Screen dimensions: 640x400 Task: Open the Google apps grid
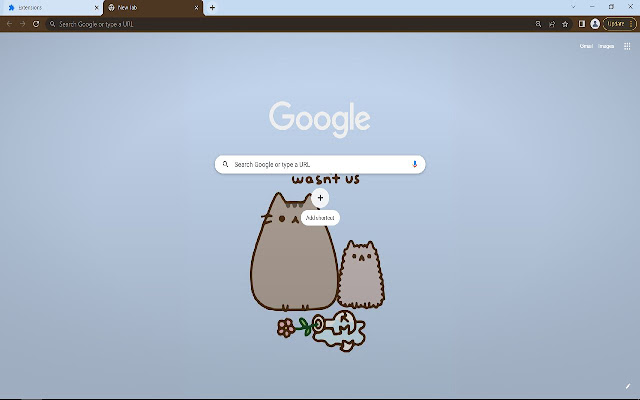[627, 46]
